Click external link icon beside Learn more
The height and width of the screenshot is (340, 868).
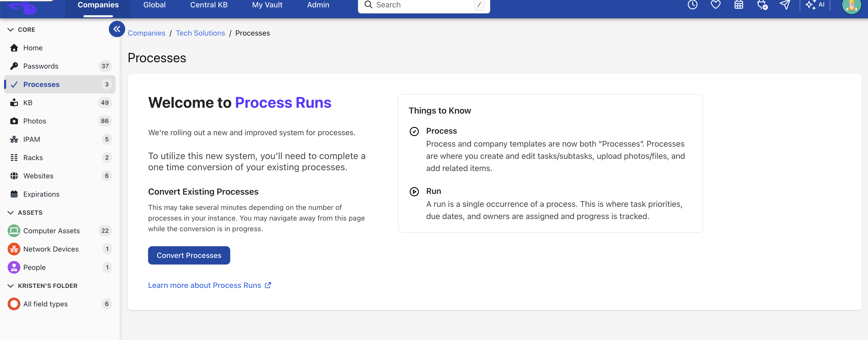(x=268, y=285)
